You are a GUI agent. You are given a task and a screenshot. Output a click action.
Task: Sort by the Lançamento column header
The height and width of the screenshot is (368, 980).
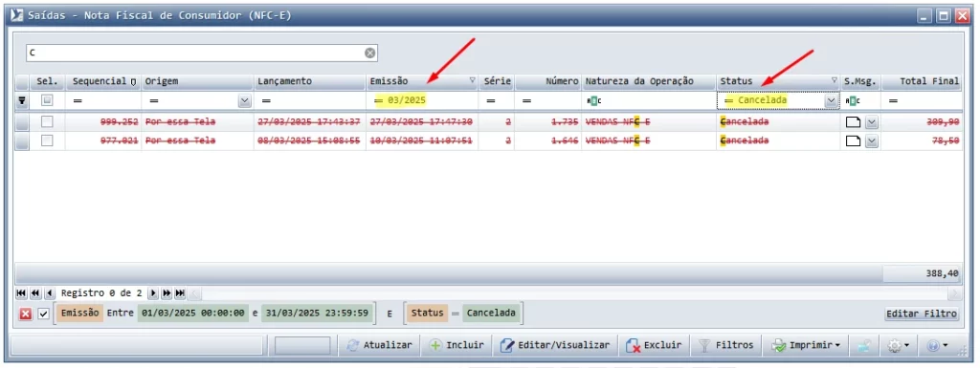point(310,81)
